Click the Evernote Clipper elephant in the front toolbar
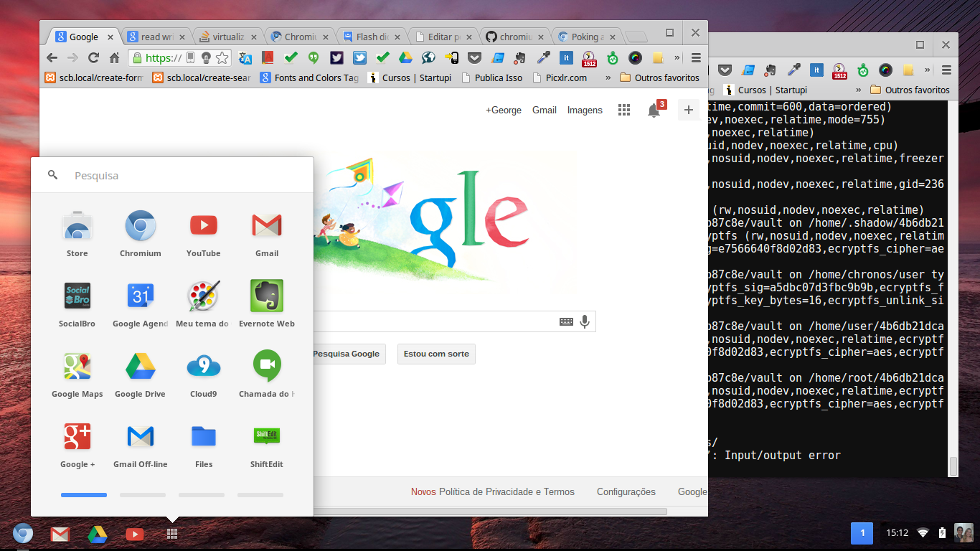 [x=520, y=58]
